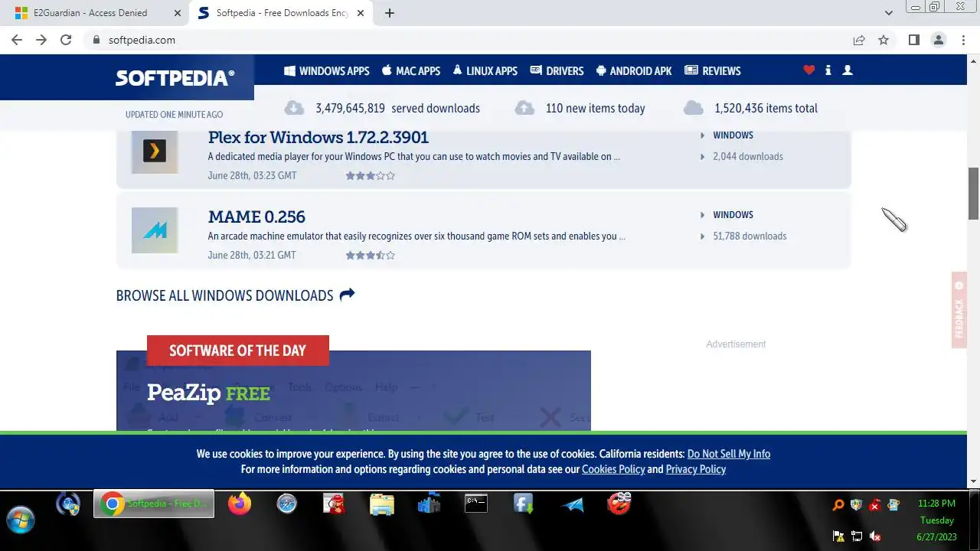This screenshot has width=980, height=551.
Task: Click the items total cloud icon
Action: 693,108
